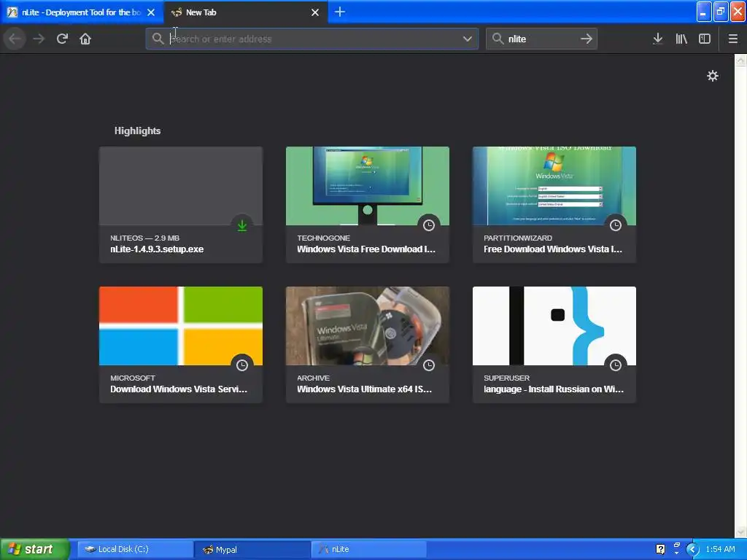
Task: Go forward using the forward arrow
Action: [39, 39]
